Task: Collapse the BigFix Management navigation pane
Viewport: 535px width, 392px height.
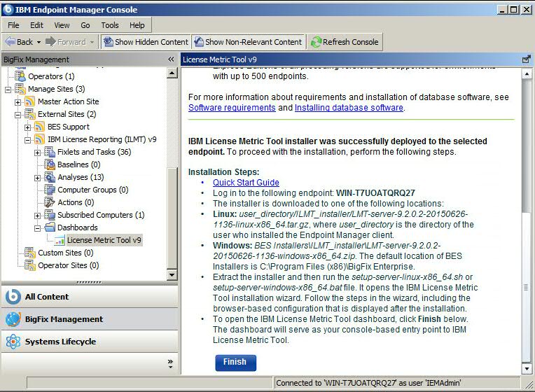Action: coord(171,59)
